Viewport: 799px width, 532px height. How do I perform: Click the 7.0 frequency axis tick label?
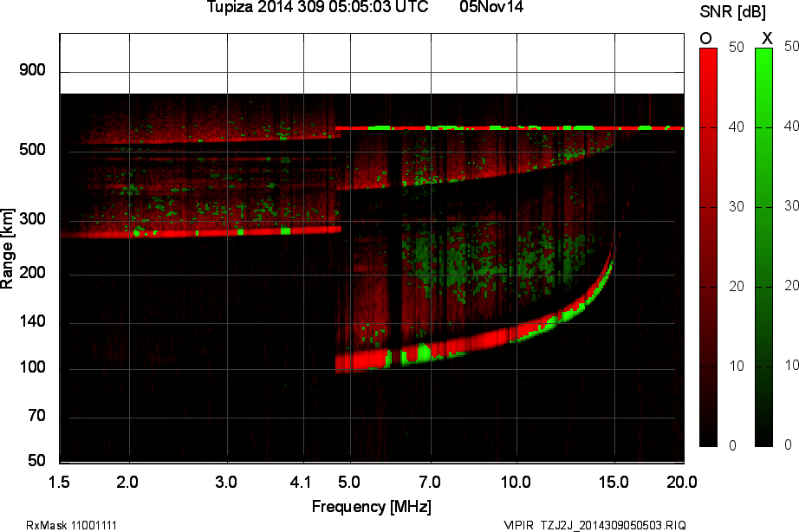(x=430, y=482)
